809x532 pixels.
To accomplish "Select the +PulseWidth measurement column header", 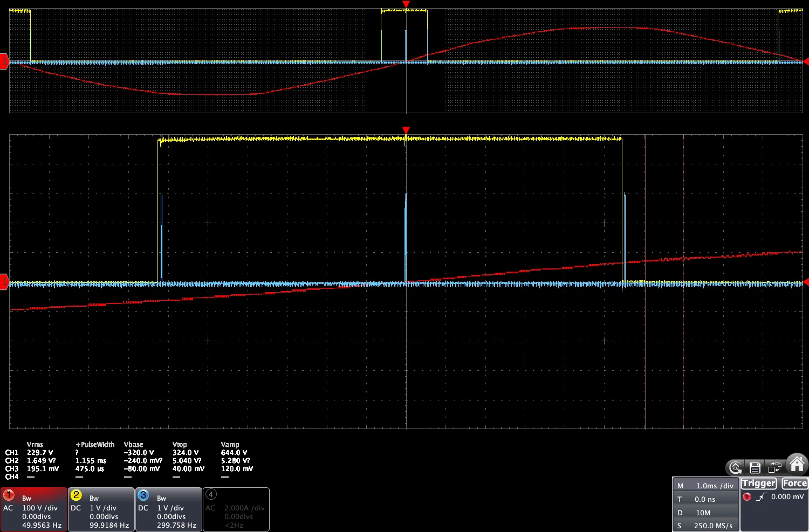I will (95, 445).
